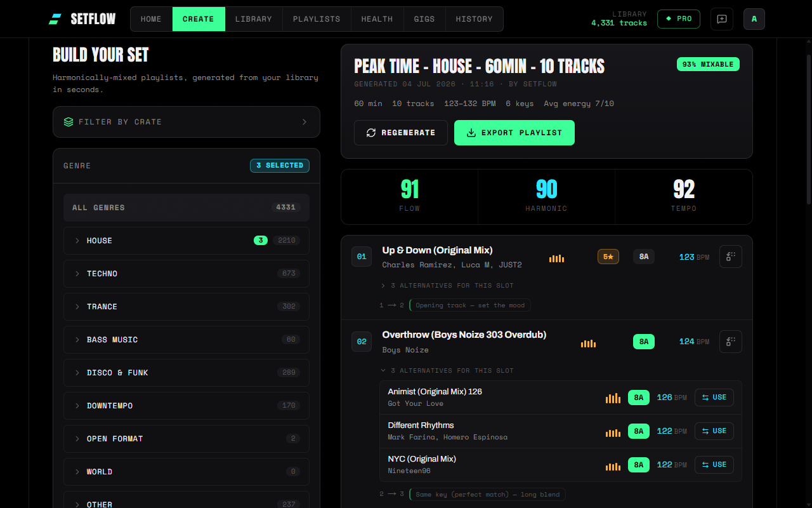Click the 8A key badge for Animist

click(639, 398)
